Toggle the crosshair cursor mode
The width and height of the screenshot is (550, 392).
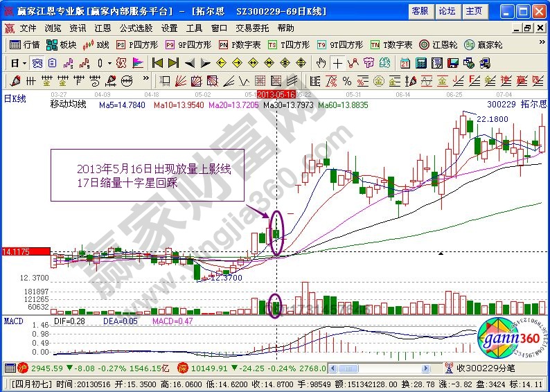(337, 62)
